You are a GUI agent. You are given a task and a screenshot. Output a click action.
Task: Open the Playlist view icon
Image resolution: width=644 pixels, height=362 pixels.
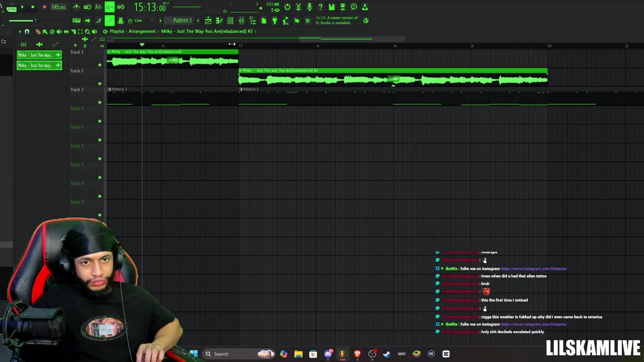208,21
